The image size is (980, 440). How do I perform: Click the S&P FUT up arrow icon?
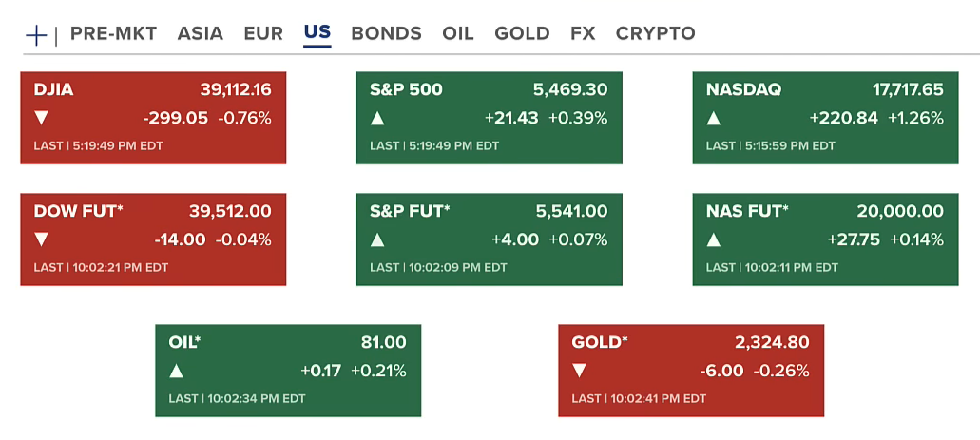click(377, 239)
